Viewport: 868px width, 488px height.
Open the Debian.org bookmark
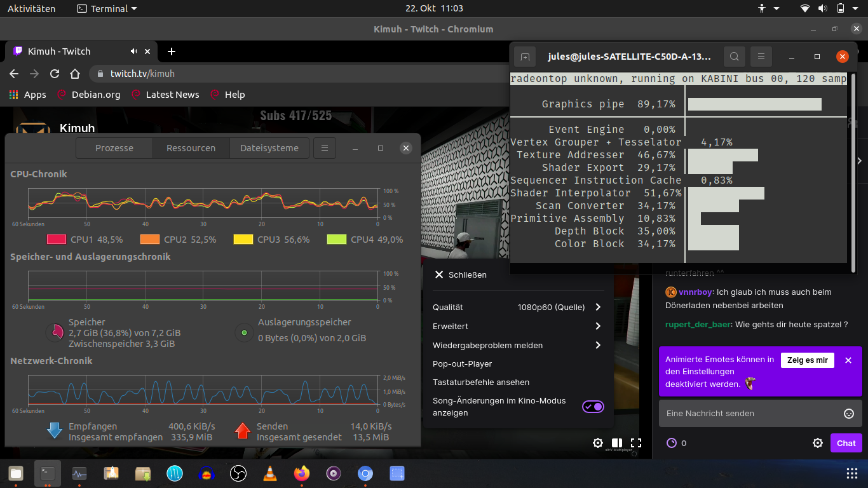[x=88, y=95]
